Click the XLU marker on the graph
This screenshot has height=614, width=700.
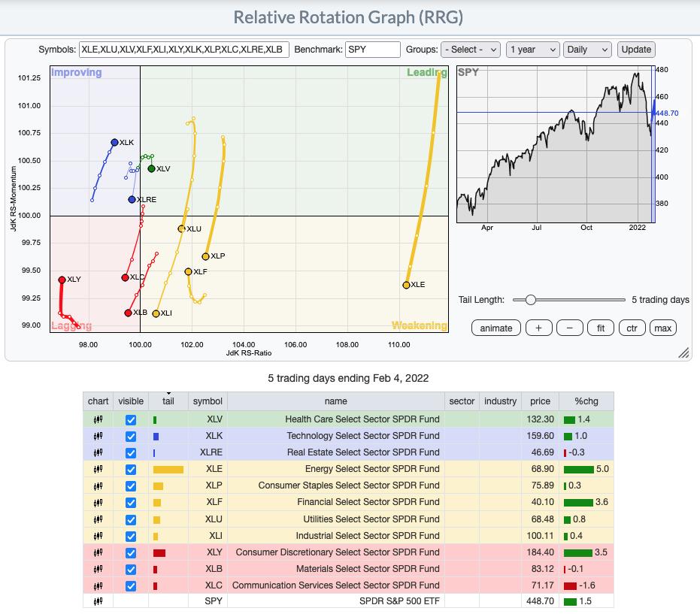tap(181, 229)
